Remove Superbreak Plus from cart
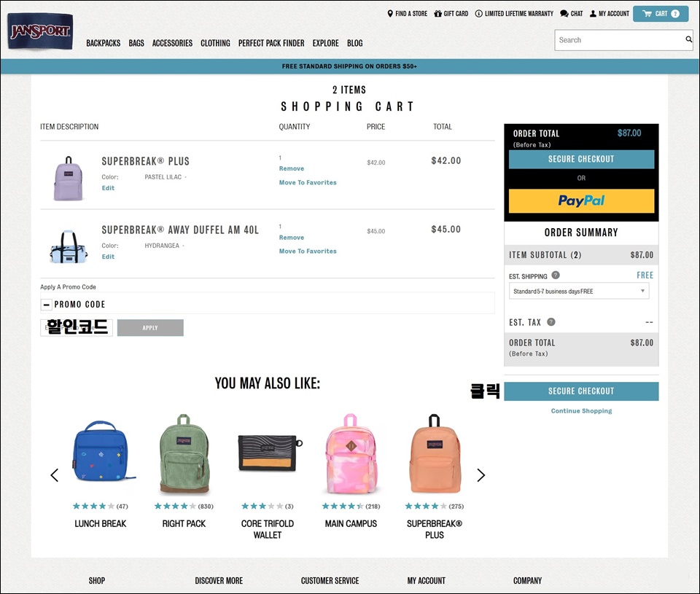 292,168
